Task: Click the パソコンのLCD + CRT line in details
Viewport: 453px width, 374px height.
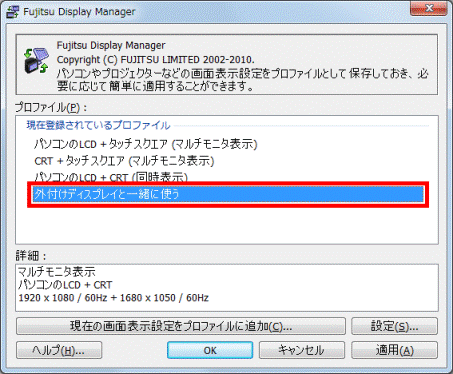Action: 65,285
